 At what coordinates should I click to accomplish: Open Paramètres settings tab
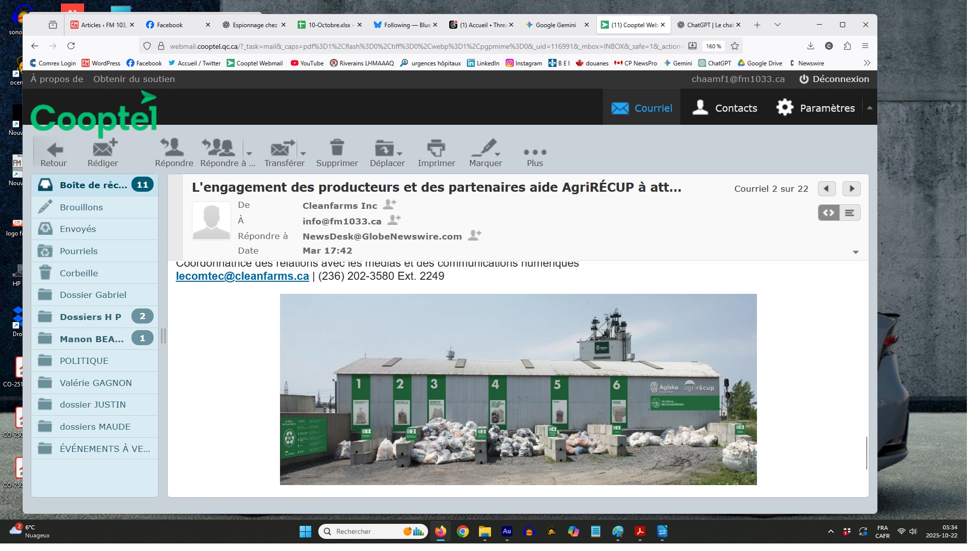[815, 108]
